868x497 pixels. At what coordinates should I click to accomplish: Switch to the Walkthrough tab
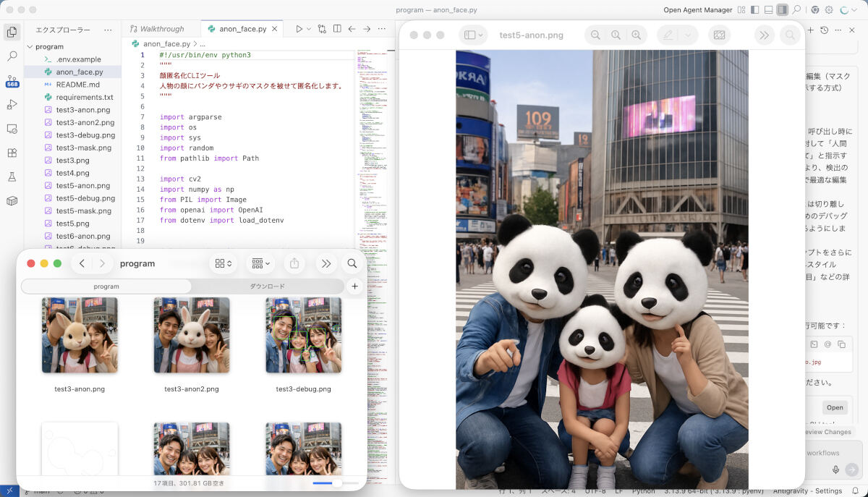[x=161, y=29]
